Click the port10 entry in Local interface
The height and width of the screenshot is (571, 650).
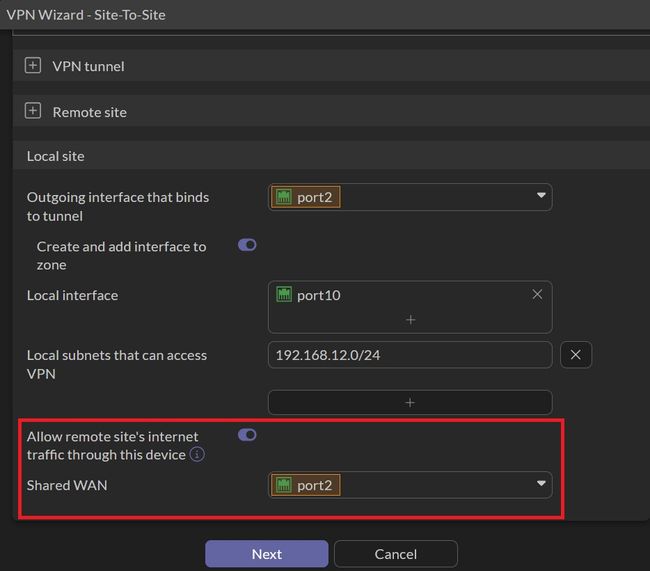(x=308, y=295)
